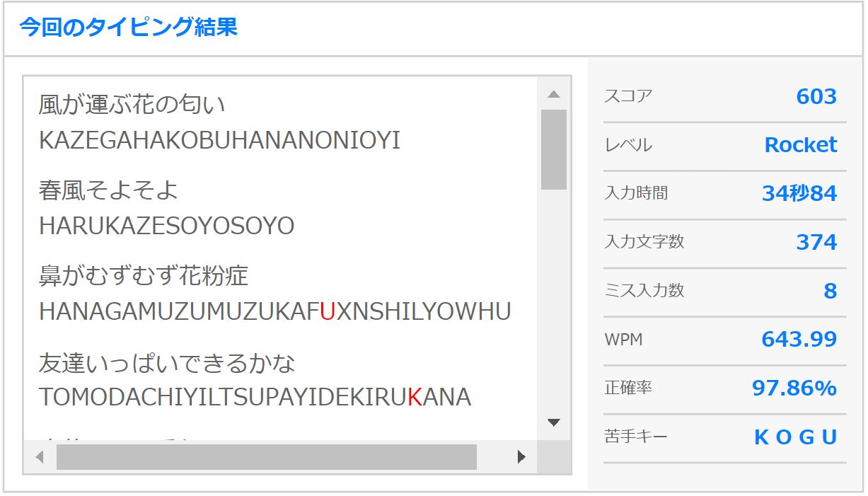Click the 今回のタイピング結果 heading

pos(128,28)
